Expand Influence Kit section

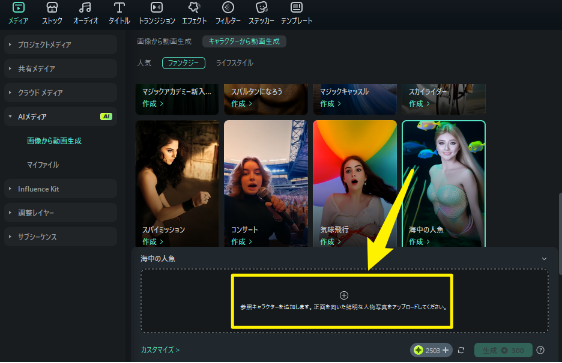tap(61, 189)
